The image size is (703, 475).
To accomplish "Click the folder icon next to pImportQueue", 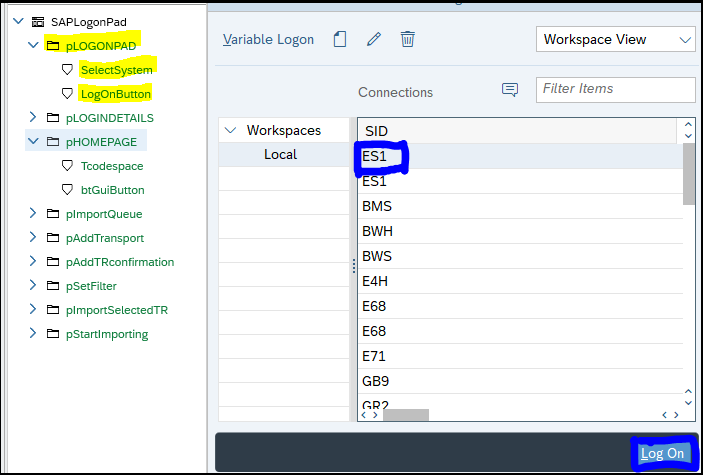I will tap(53, 214).
